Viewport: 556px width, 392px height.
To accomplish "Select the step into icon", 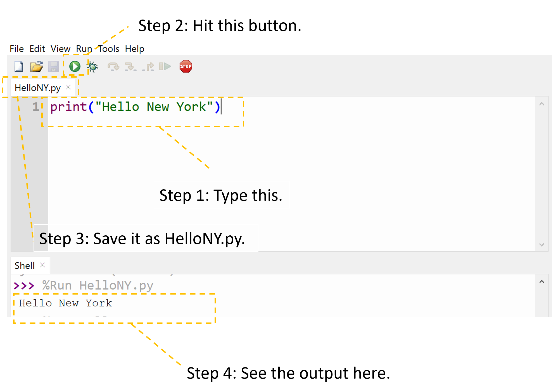I will click(x=130, y=66).
